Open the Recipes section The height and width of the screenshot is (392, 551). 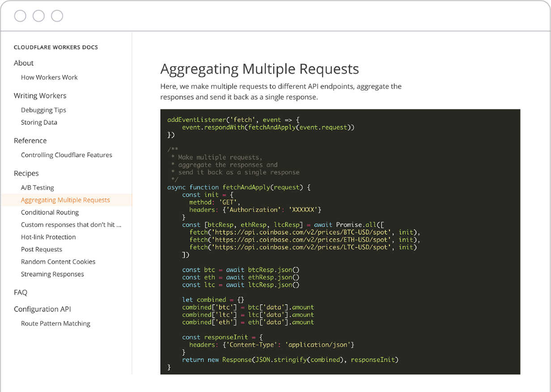tap(26, 173)
